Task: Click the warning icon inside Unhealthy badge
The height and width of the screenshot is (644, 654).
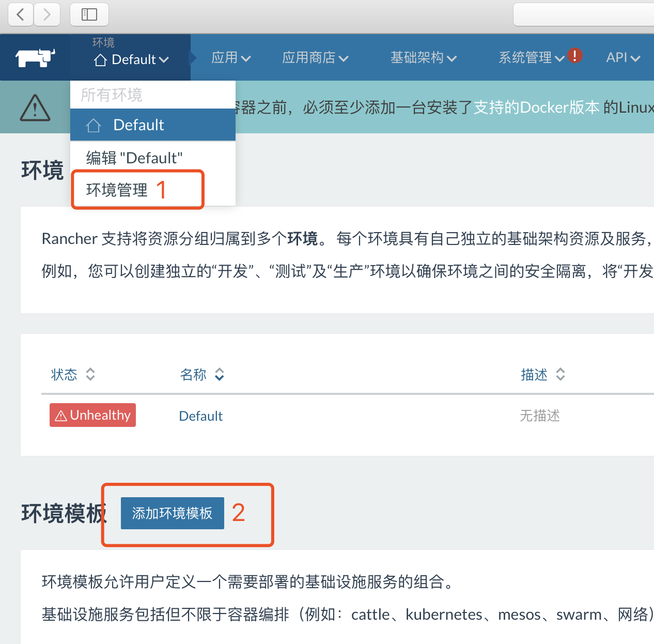Action: (61, 415)
